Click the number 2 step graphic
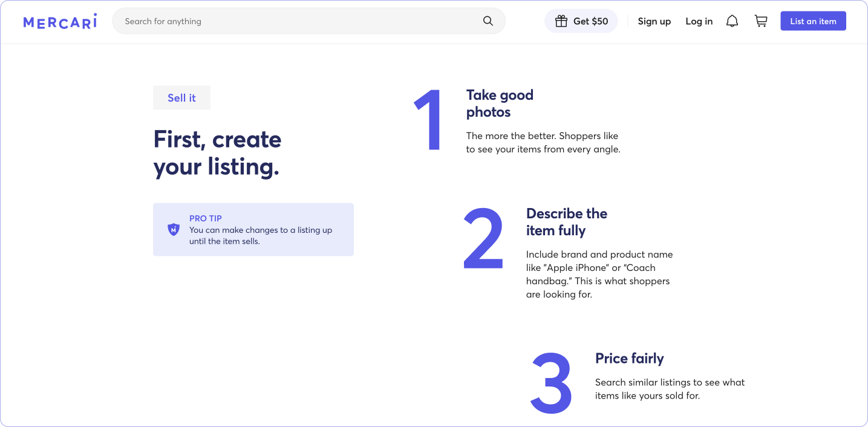Viewport: 868px width, 427px height. [x=483, y=236]
